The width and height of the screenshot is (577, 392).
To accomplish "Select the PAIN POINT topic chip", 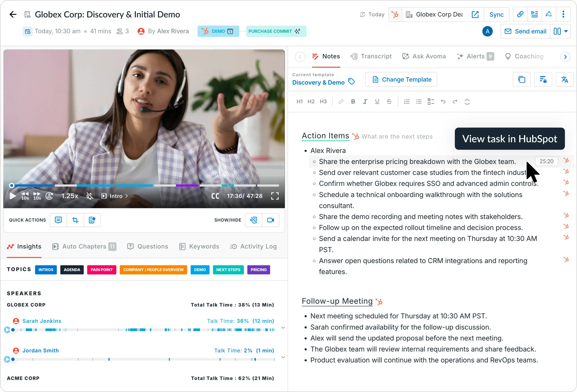I will [102, 270].
